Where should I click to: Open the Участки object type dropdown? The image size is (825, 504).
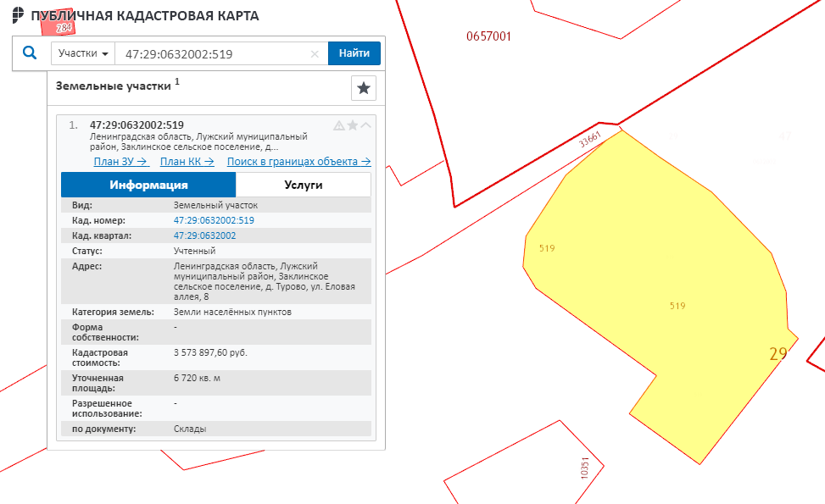pos(83,53)
